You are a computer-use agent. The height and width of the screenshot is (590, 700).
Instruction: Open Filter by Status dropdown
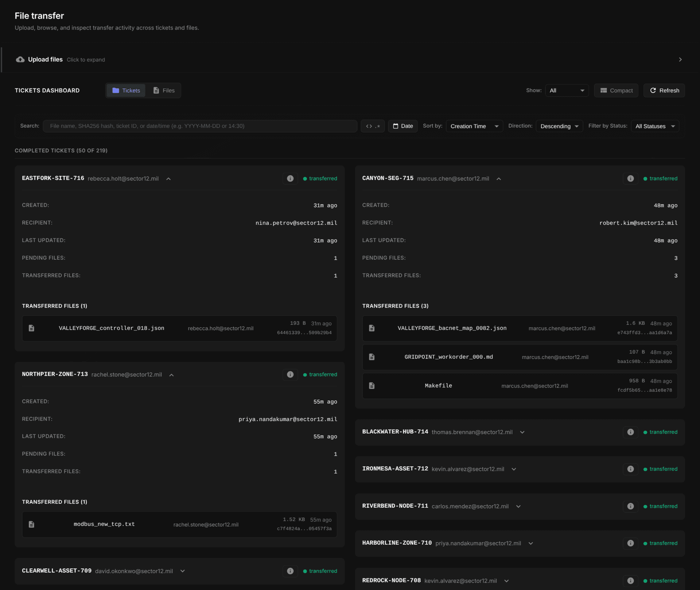655,126
